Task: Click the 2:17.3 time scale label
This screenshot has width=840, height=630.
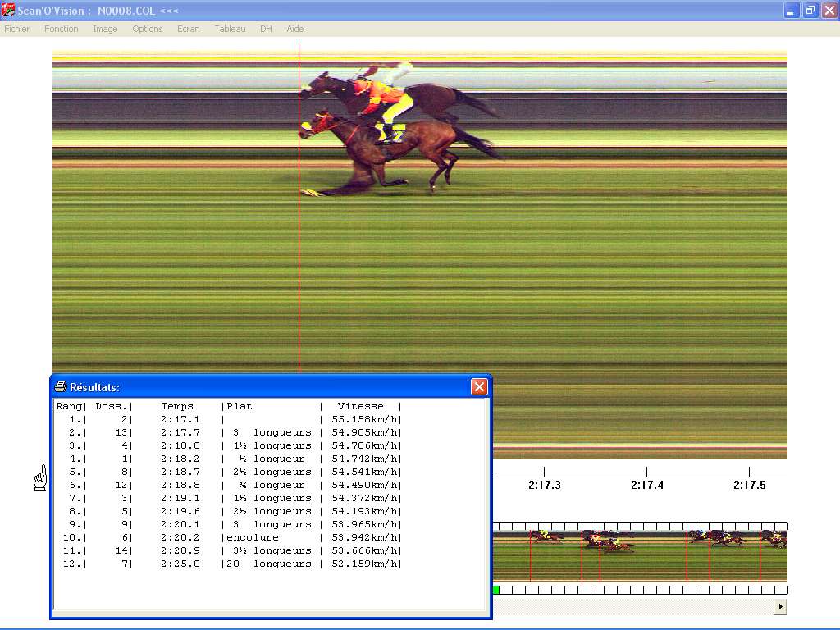Action: [x=545, y=485]
